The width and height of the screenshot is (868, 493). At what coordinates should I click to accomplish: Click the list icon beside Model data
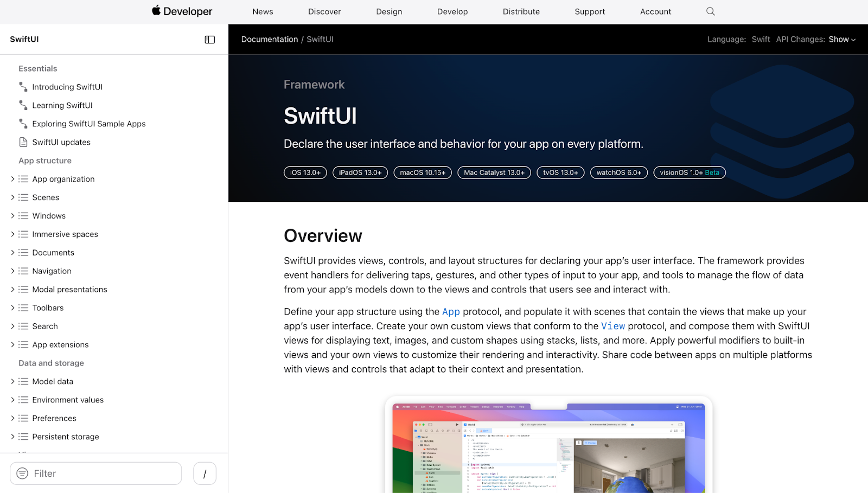(23, 382)
